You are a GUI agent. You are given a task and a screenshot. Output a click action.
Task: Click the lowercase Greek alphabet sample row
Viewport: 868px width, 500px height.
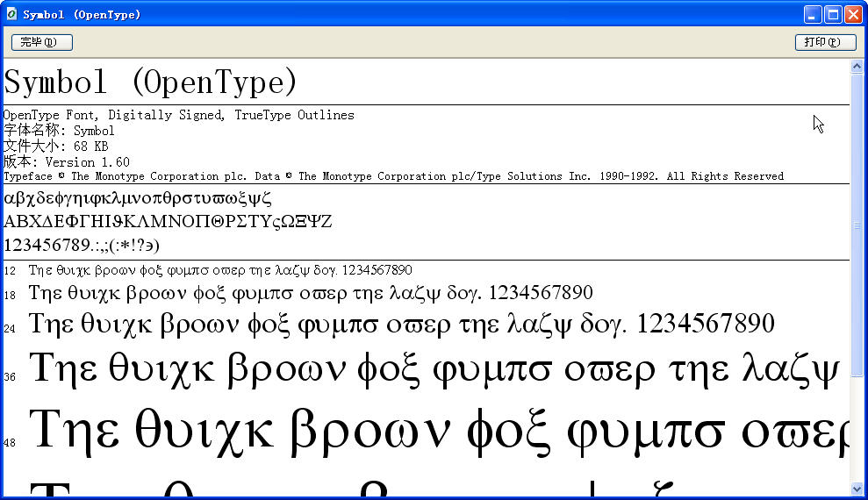tap(138, 198)
